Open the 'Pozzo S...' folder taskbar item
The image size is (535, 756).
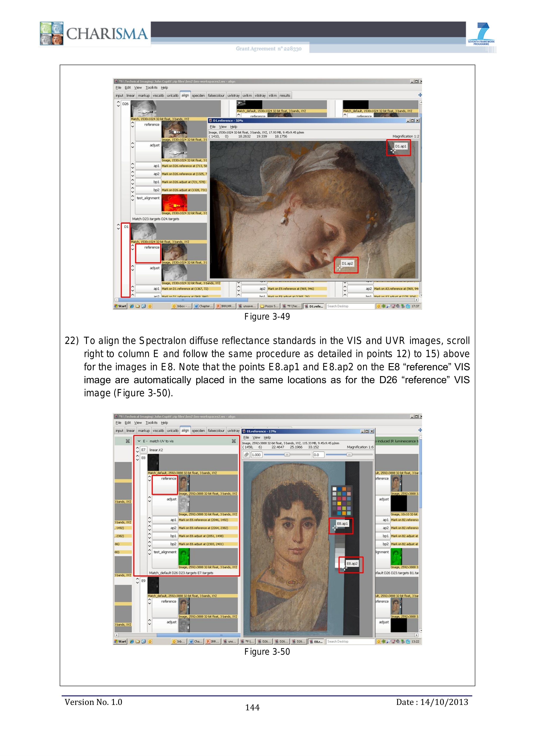point(270,306)
